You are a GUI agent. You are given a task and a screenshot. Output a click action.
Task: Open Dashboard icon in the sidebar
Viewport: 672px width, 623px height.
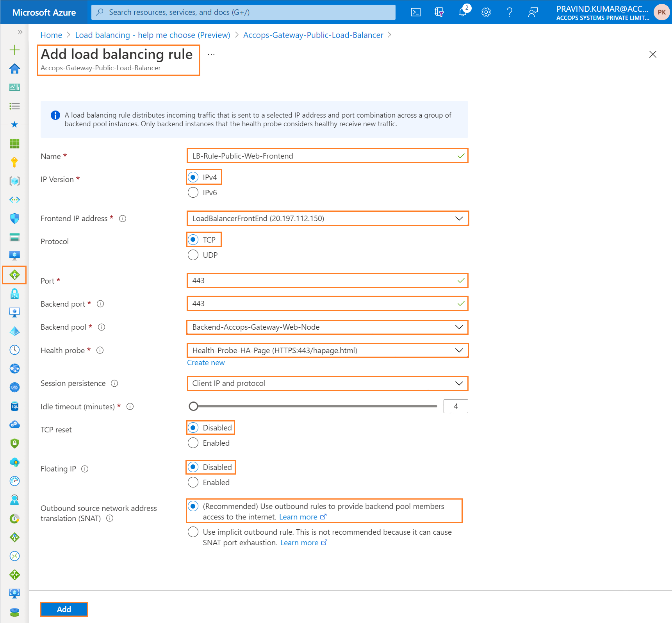tap(14, 87)
